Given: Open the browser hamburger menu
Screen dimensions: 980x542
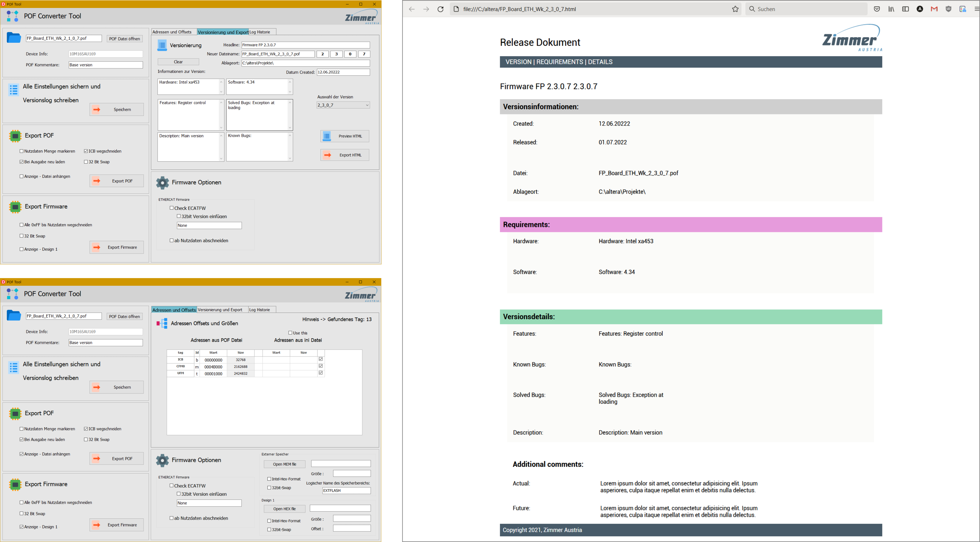Looking at the screenshot, I should [976, 9].
